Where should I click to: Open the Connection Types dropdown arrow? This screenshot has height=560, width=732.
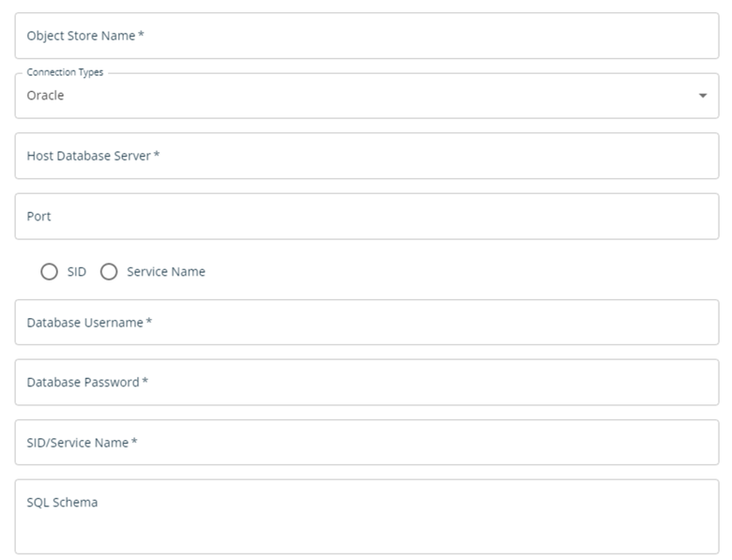pos(703,96)
